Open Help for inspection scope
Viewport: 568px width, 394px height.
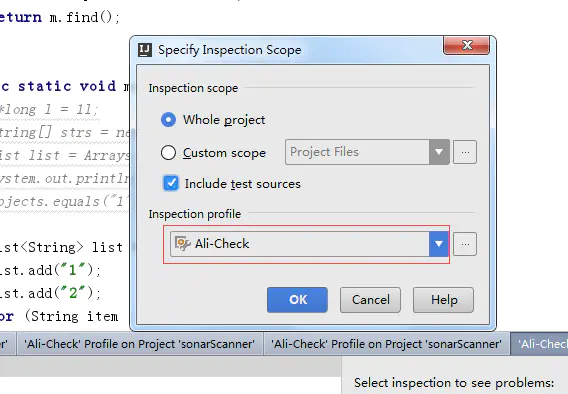(444, 300)
